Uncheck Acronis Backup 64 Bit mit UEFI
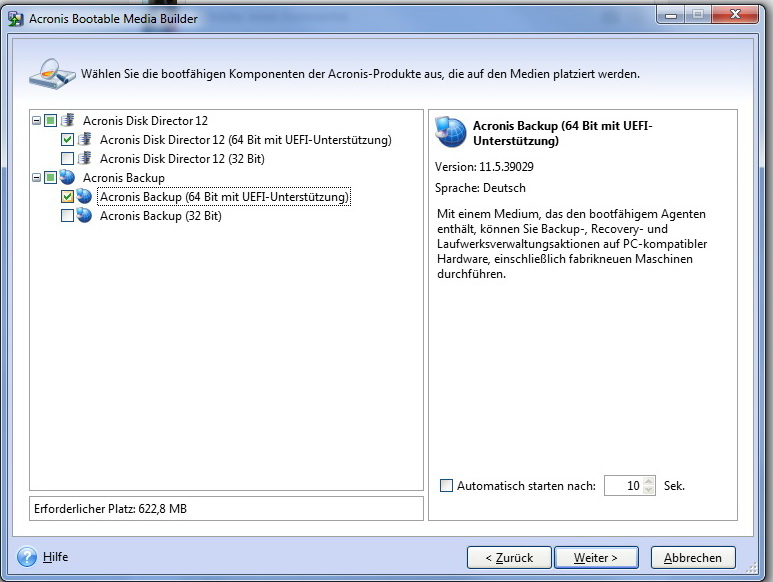 [68, 197]
